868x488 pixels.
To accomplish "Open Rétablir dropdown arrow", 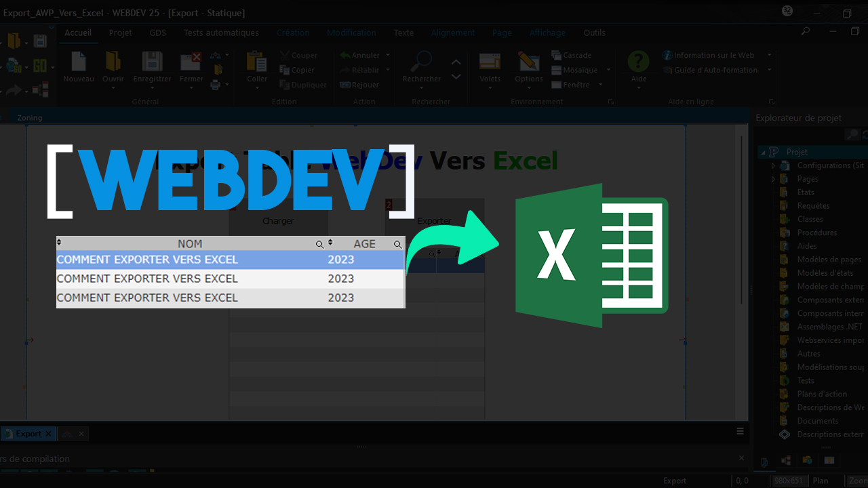I will point(388,70).
